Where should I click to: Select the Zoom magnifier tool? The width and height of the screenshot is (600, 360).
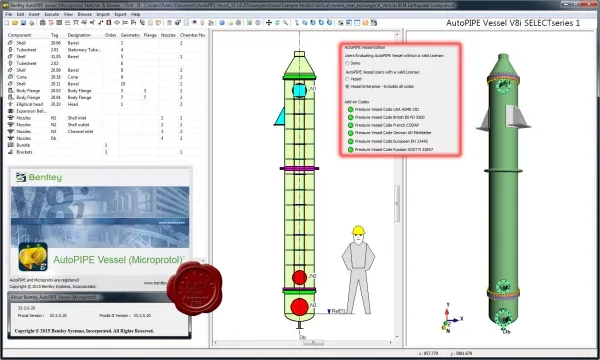point(285,23)
